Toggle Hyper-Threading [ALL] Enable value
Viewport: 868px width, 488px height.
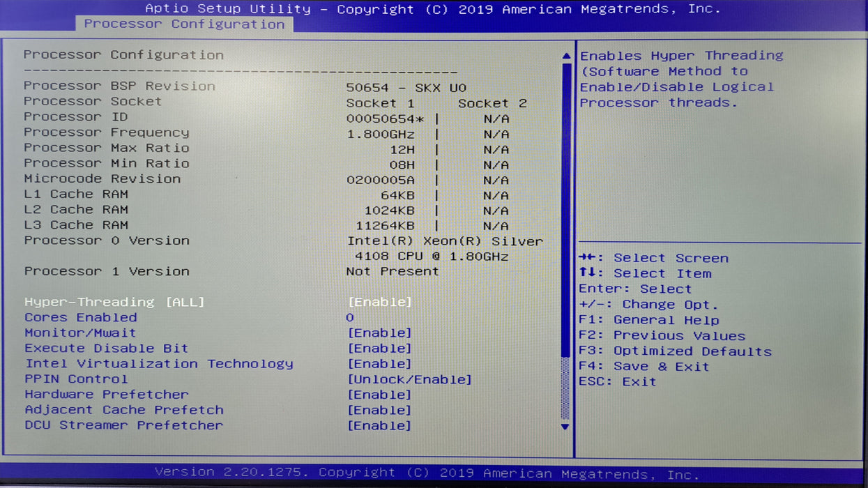(380, 302)
